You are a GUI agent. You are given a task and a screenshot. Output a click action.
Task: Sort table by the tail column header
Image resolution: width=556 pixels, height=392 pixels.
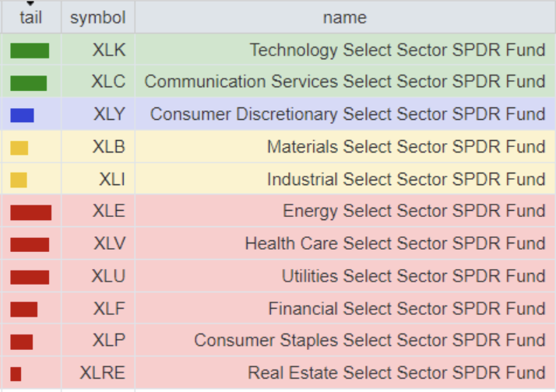[30, 17]
